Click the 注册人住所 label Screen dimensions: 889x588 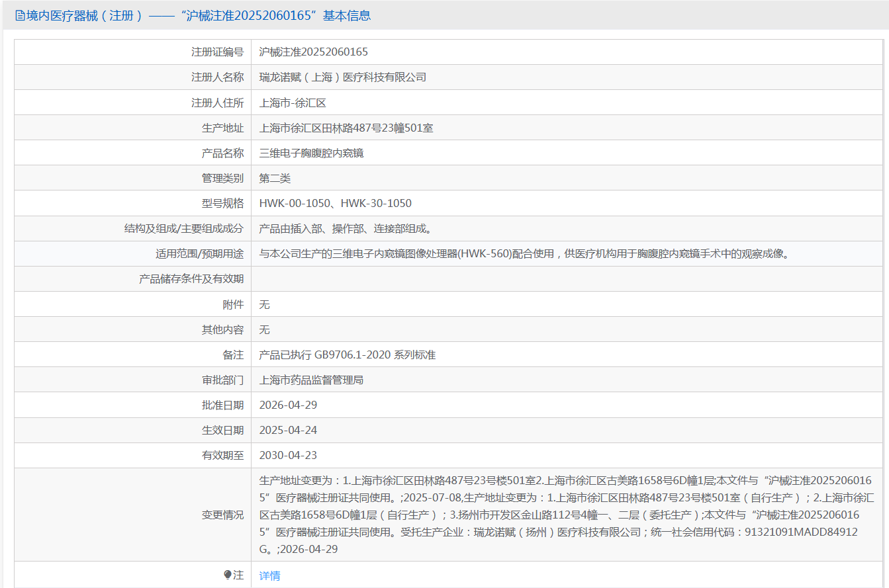point(218,103)
